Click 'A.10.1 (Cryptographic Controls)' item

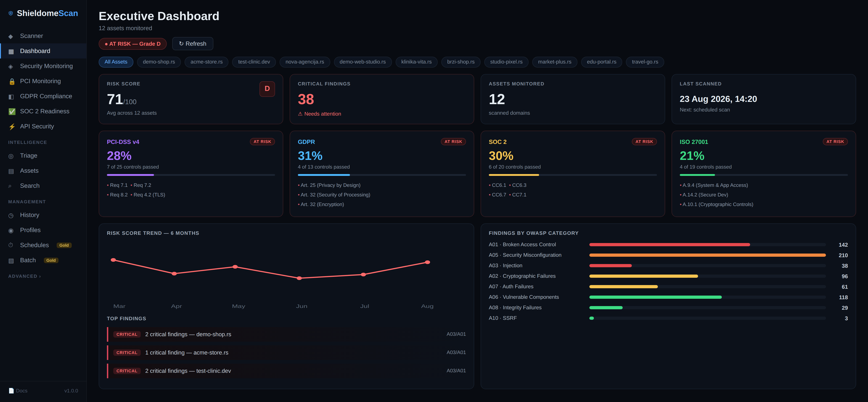pyautogui.click(x=716, y=204)
